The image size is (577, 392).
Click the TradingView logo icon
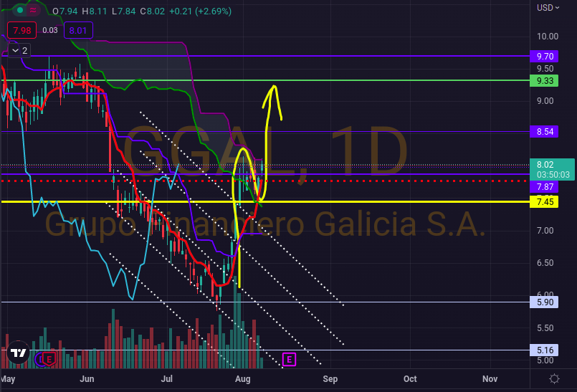coord(18,355)
